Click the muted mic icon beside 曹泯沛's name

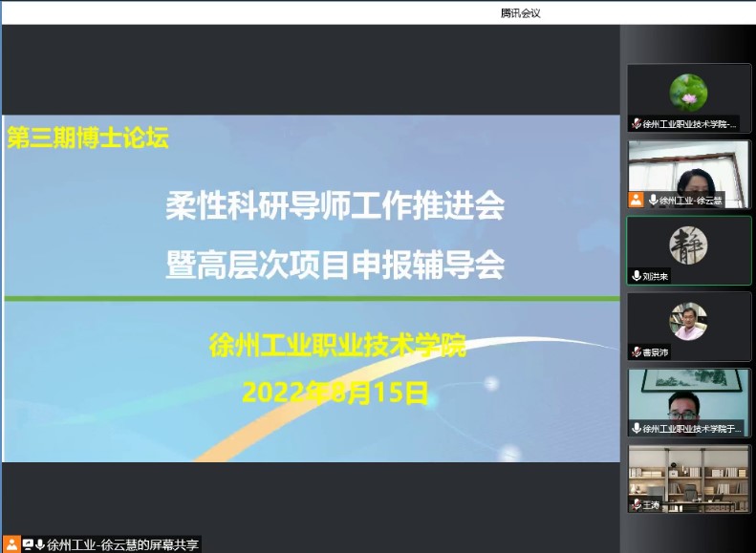tap(637, 352)
